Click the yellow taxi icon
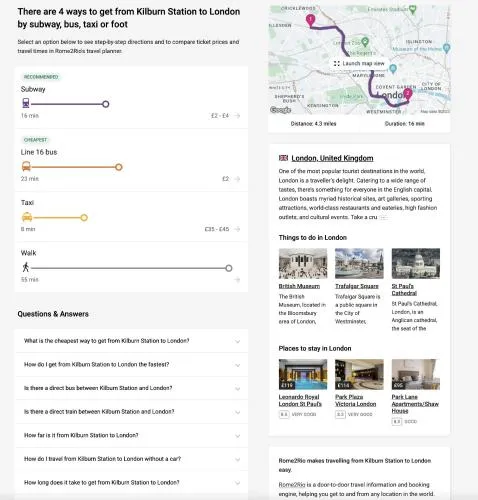Viewport: 478px width, 500px height. (x=27, y=217)
